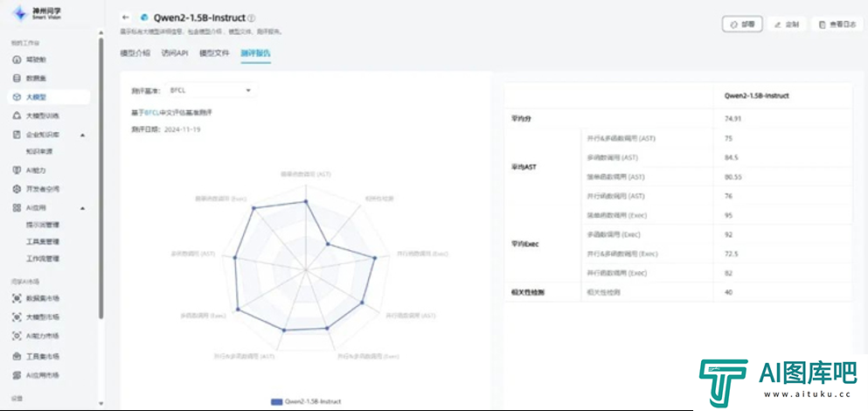Click the 企业知识库 icon in sidebar
868x411 pixels.
pyautogui.click(x=17, y=135)
